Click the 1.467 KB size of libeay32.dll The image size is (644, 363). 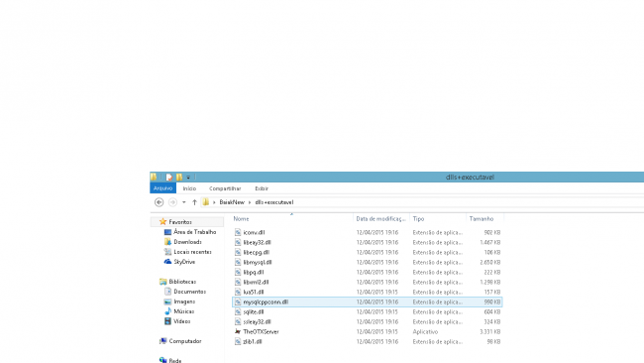coord(490,243)
